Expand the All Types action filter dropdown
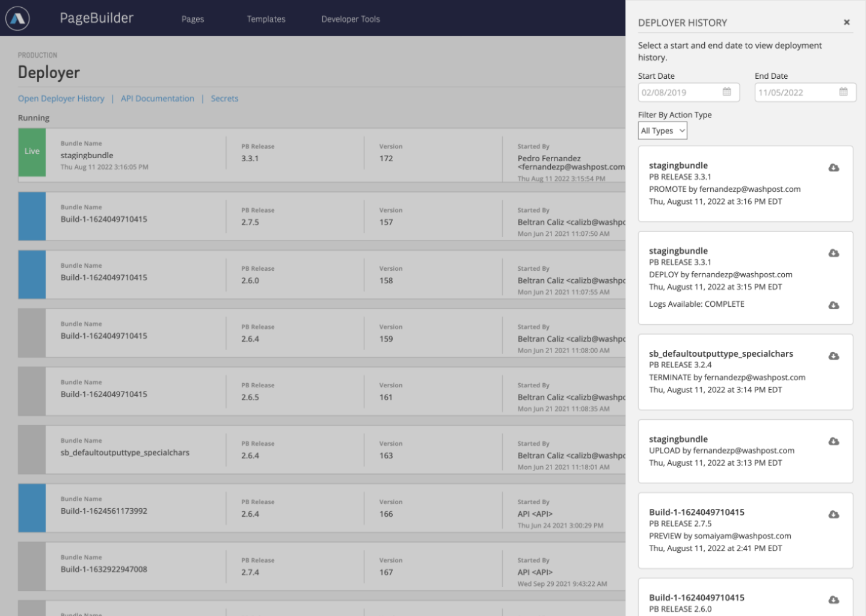The height and width of the screenshot is (616, 866). 663,131
